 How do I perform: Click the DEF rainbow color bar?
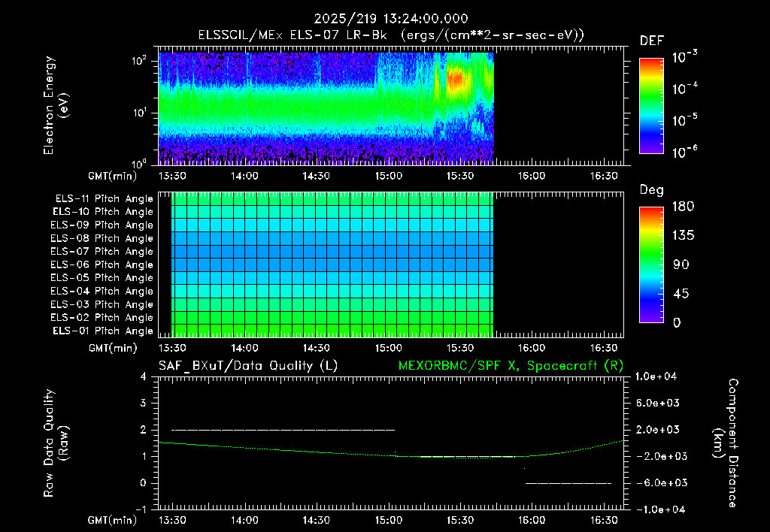coord(651,106)
